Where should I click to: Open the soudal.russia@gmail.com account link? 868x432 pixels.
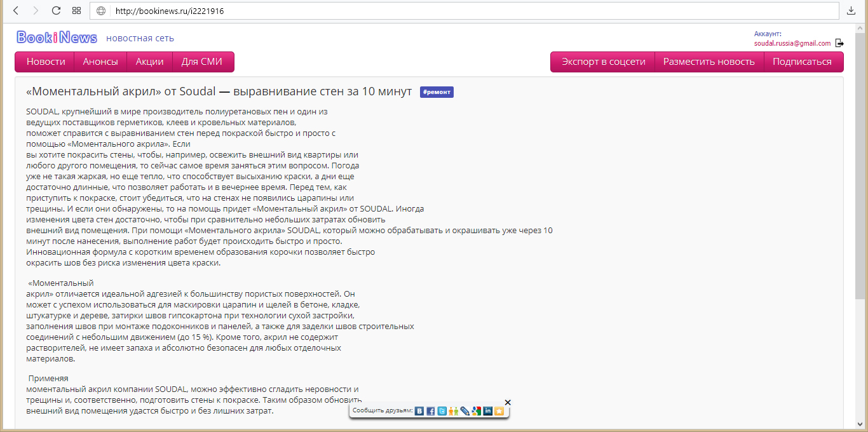pyautogui.click(x=792, y=43)
